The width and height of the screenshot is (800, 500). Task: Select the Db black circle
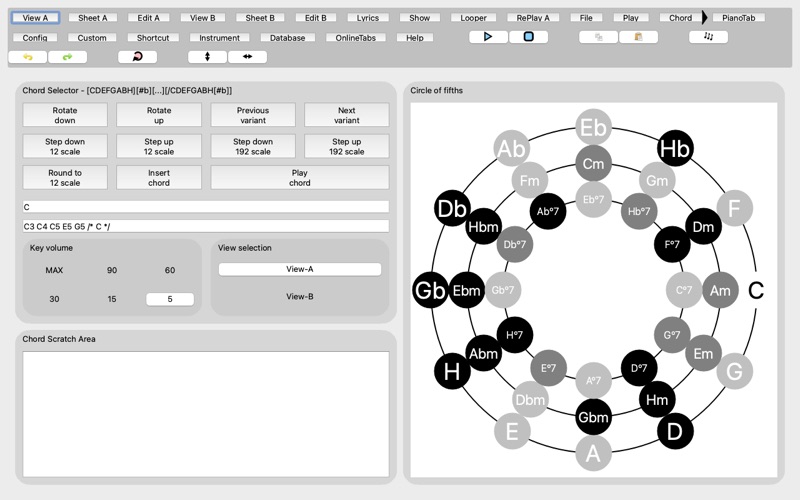[x=452, y=208]
